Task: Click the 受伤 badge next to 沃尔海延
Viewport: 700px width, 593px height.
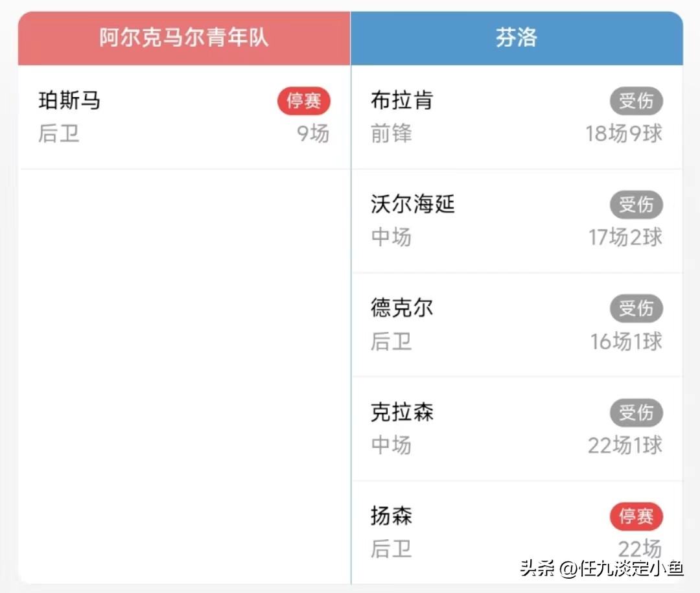Action: [636, 205]
